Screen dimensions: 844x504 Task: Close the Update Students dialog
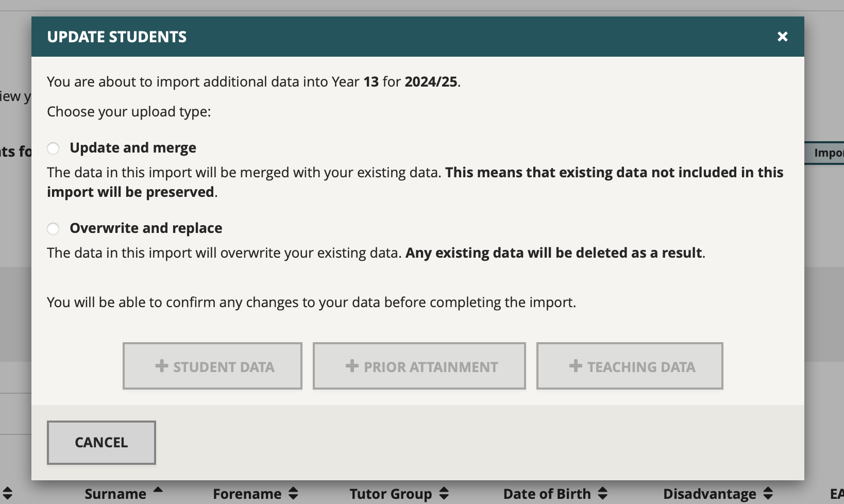click(782, 37)
